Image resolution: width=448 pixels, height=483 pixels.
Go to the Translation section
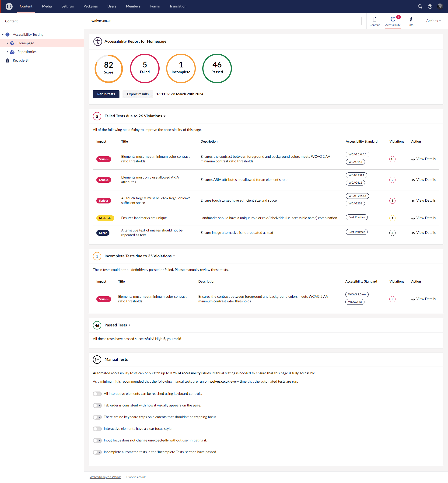click(178, 6)
